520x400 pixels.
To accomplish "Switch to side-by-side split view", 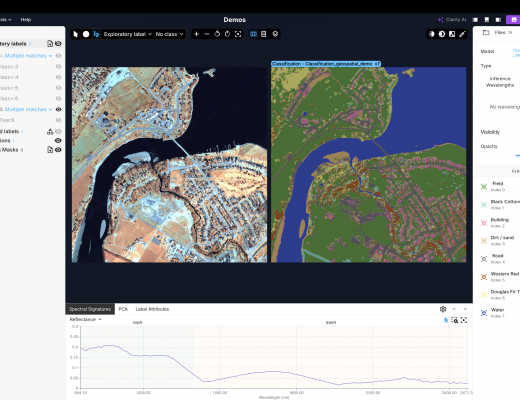I will tap(253, 34).
